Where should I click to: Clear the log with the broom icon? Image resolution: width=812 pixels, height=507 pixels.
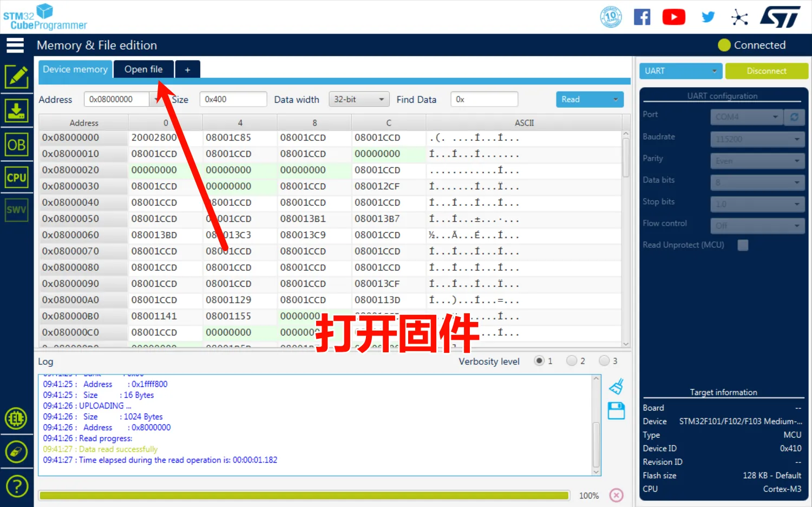[616, 387]
